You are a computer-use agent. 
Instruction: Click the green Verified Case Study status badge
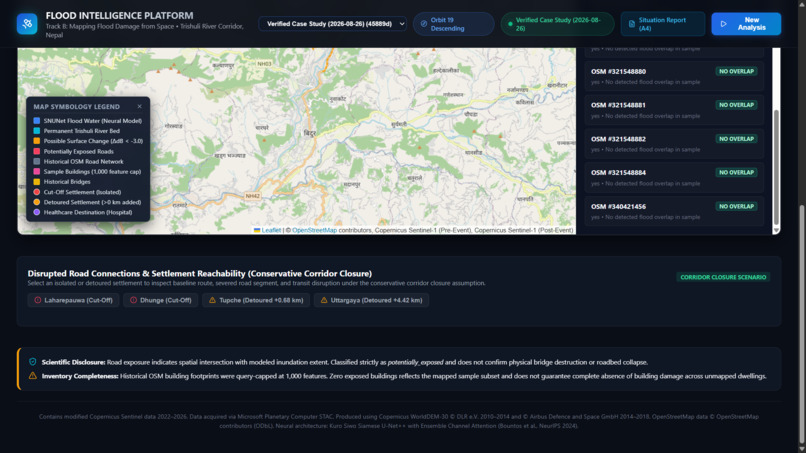[557, 24]
